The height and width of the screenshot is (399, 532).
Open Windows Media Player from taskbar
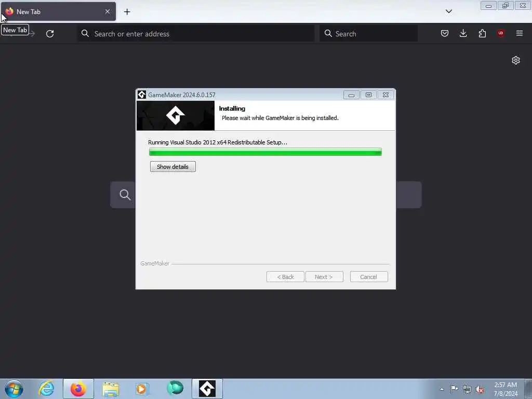coord(142,389)
